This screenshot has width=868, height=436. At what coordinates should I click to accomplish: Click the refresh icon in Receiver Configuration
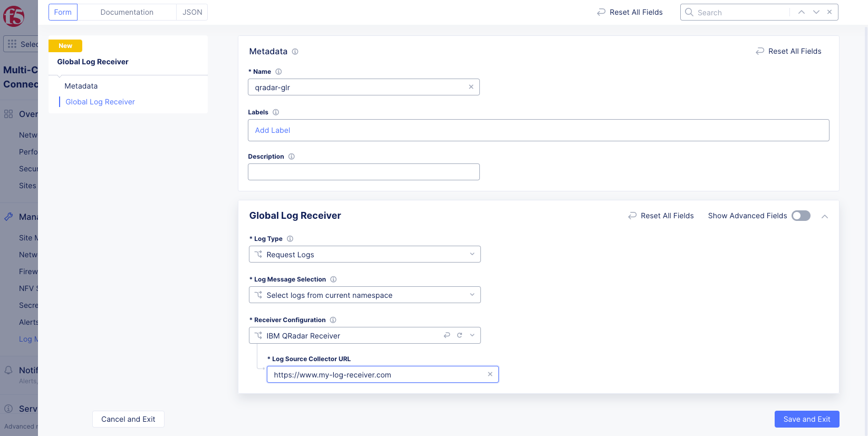click(x=459, y=335)
